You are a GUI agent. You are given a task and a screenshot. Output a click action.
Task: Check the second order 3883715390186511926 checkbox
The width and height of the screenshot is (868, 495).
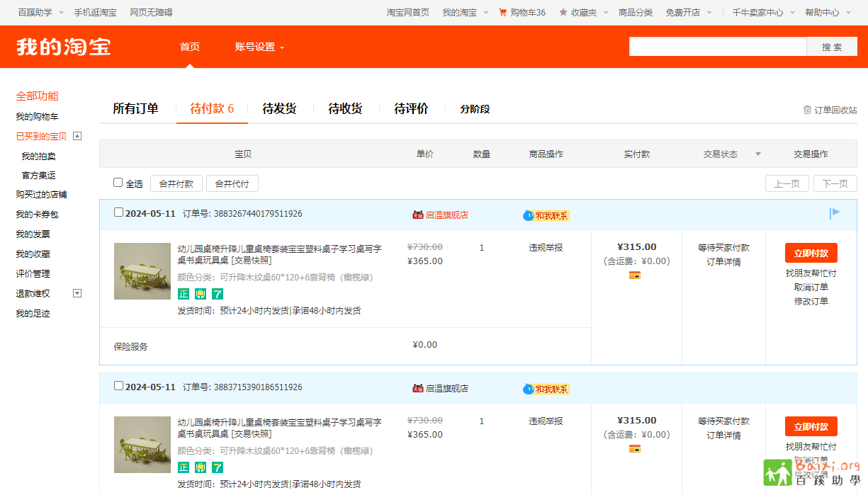click(x=118, y=386)
